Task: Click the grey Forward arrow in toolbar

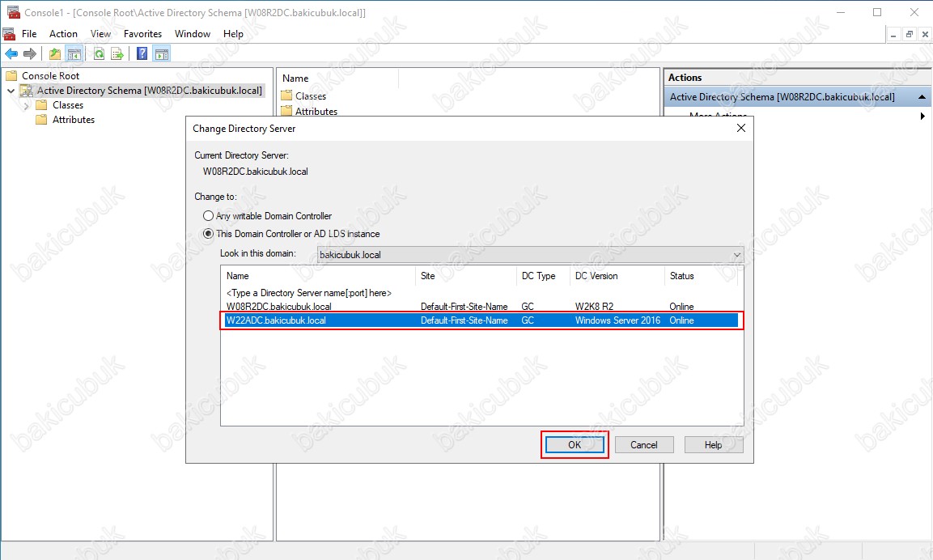Action: coord(29,54)
